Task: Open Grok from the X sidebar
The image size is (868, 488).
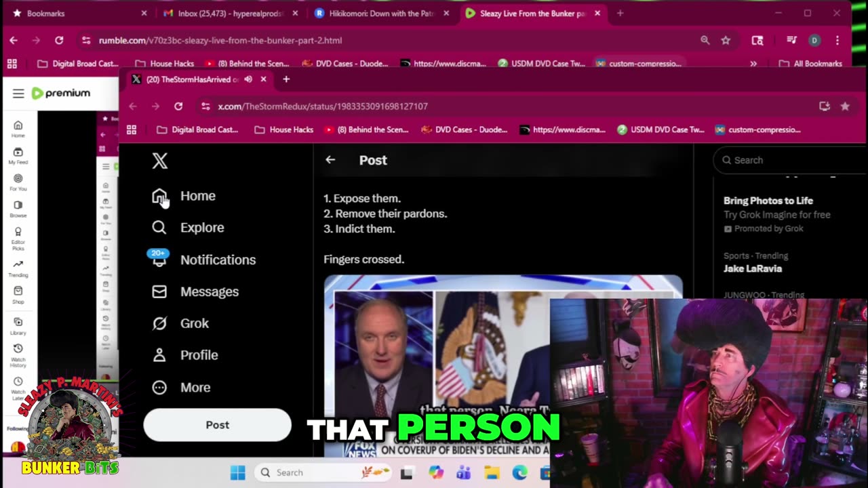Action: [180, 323]
